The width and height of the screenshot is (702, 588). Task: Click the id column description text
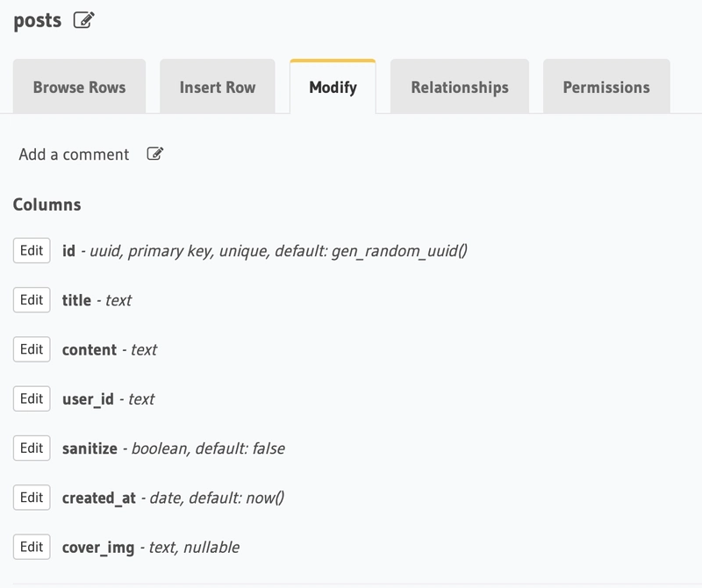(x=278, y=251)
